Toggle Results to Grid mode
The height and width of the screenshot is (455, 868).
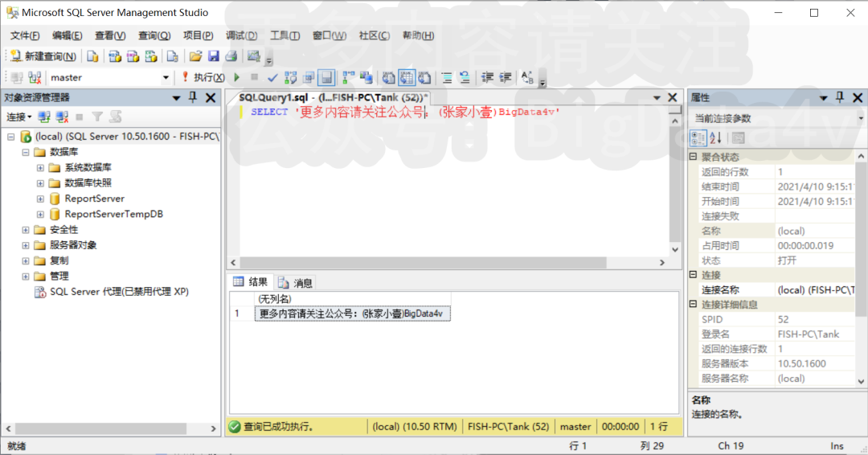[x=407, y=77]
